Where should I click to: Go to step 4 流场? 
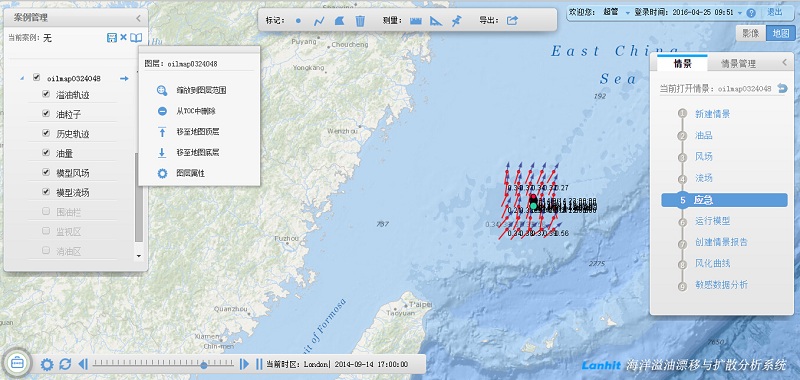coord(704,179)
